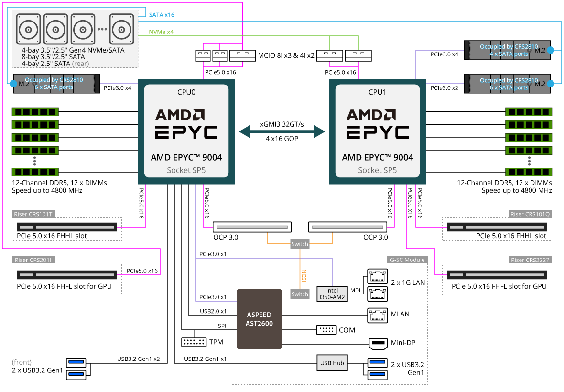Select the "USB3.2 Gen1 x1" label
This screenshot has height=392, width=564.
pos(206,359)
